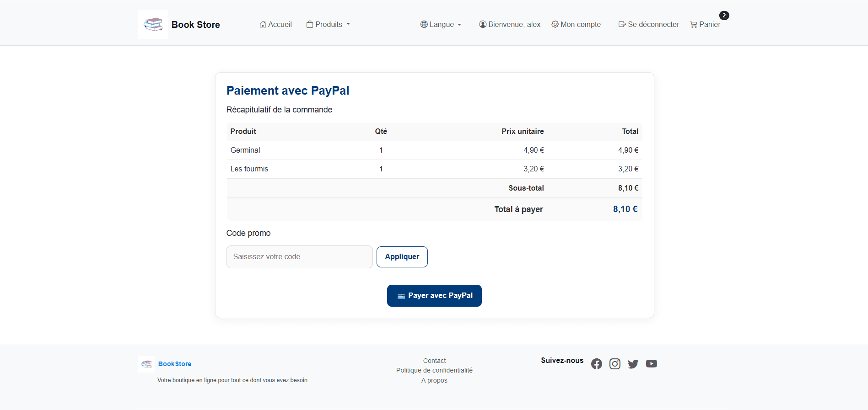Click the Sous-total label
Image resolution: width=868 pixels, height=410 pixels.
point(526,188)
